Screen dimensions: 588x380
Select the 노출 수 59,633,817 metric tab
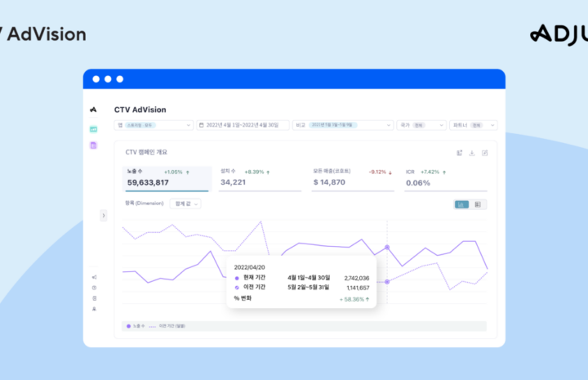[167, 178]
